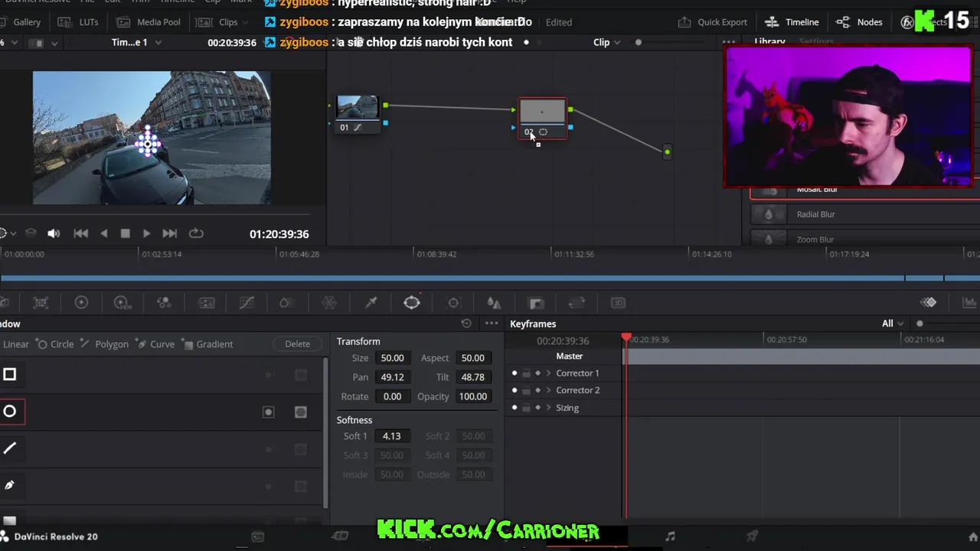Select the pen Curve window shape
The height and width of the screenshot is (551, 980).
click(x=10, y=485)
